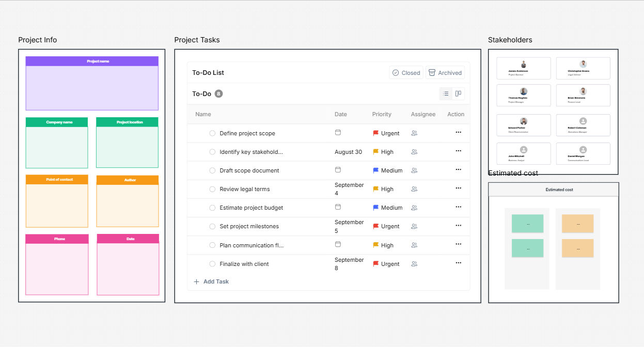Open the three-dot menu for Finalize with client
The width and height of the screenshot is (644, 362).
458,263
